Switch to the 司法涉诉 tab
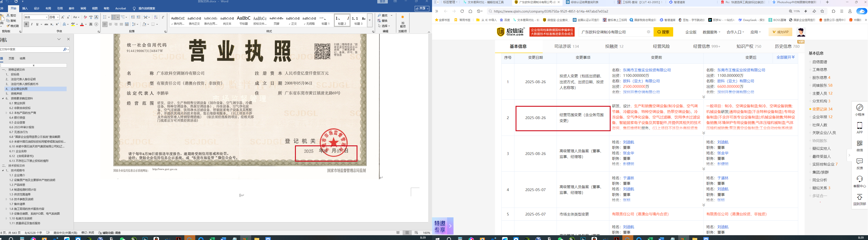The width and height of the screenshot is (868, 240). [x=566, y=46]
